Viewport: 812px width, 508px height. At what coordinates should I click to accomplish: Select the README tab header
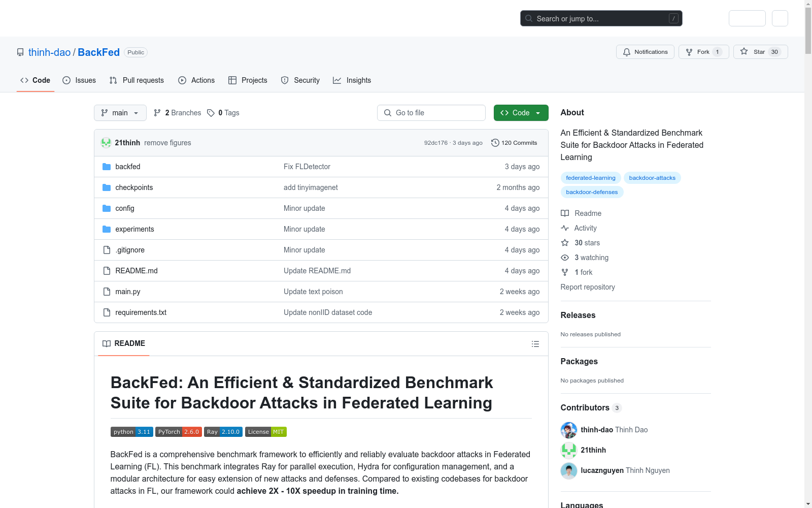124,343
